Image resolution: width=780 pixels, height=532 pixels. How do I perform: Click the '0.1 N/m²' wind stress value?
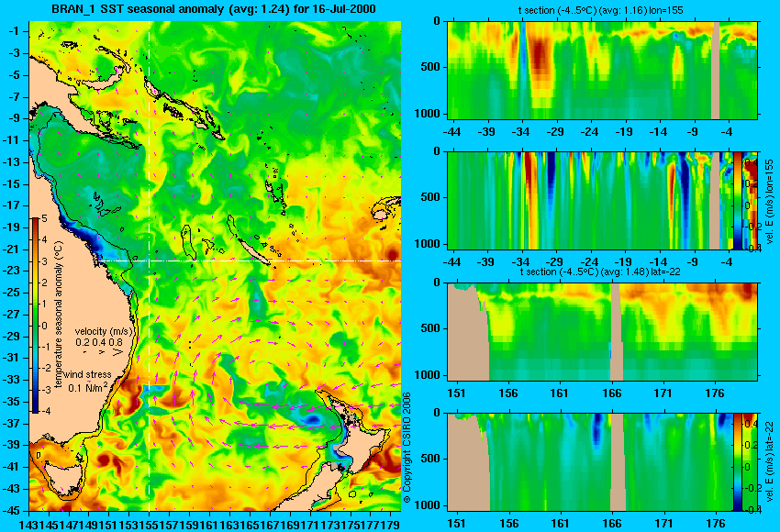[x=87, y=386]
